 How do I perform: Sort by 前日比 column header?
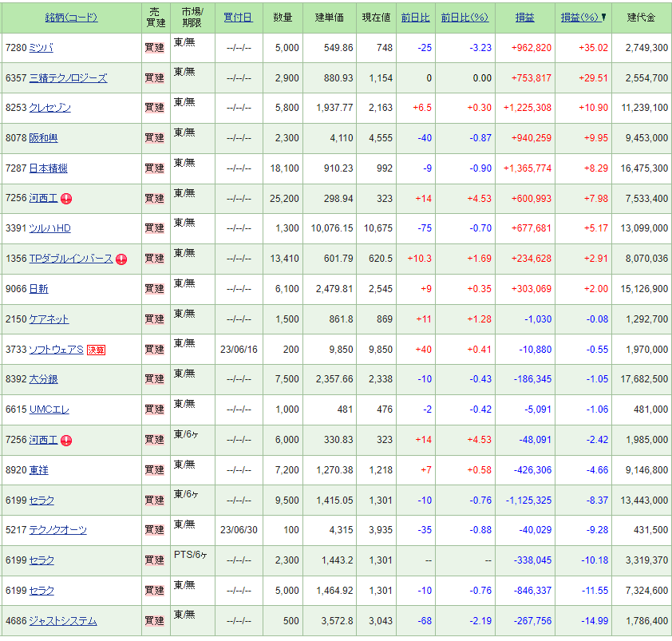coord(415,18)
